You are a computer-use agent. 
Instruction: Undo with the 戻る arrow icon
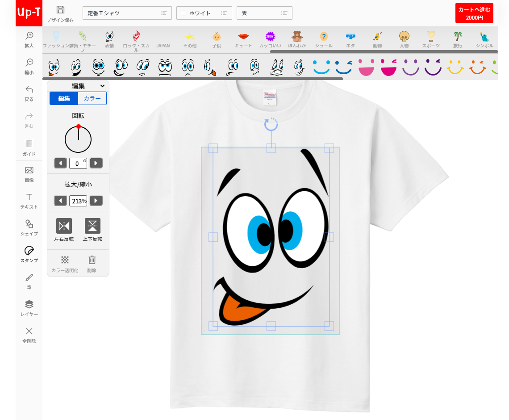click(x=29, y=89)
